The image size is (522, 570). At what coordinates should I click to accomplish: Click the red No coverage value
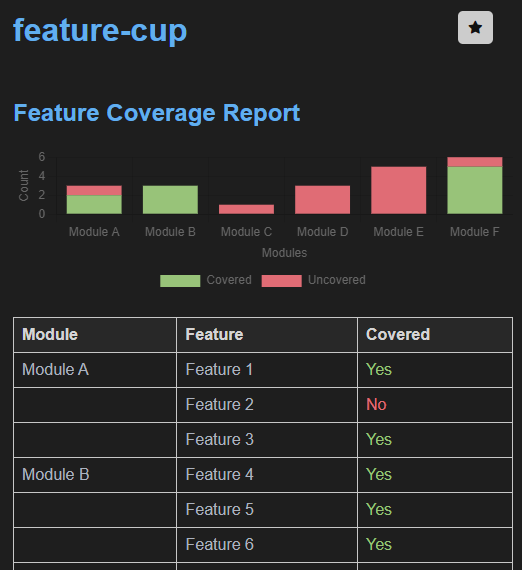point(376,405)
